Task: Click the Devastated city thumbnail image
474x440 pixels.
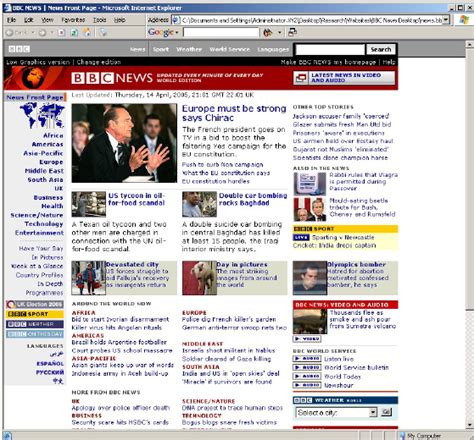Action: [88, 278]
